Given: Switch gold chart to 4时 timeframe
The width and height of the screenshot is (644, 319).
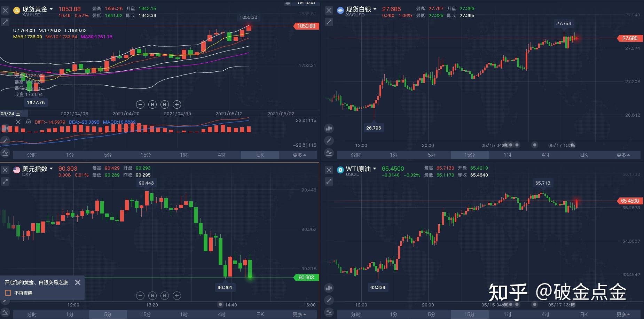Looking at the screenshot, I should 222,155.
